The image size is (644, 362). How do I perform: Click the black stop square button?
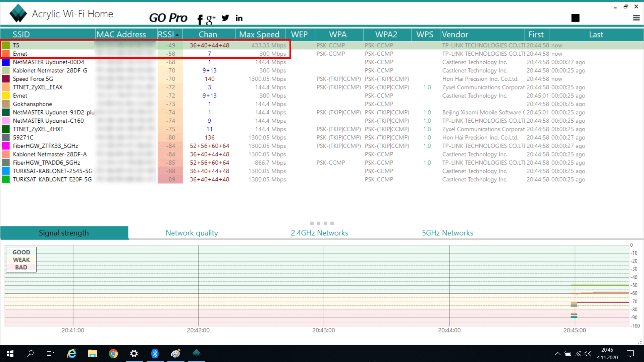click(575, 18)
